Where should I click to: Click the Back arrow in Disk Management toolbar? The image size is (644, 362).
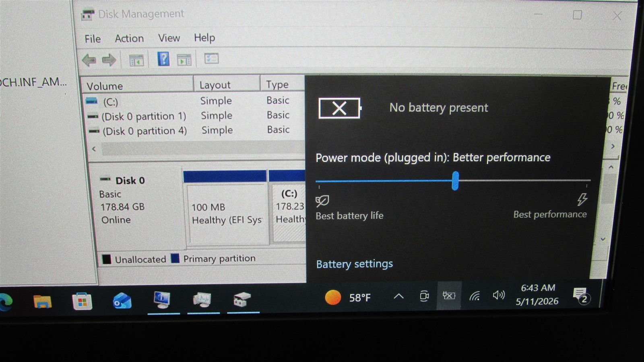(89, 60)
